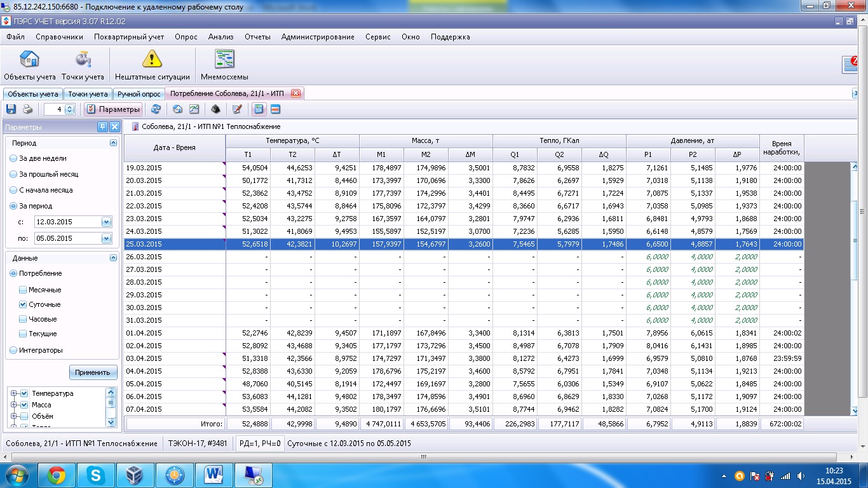This screenshot has height=488, width=868.
Task: Open the Файл menu
Action: click(15, 37)
